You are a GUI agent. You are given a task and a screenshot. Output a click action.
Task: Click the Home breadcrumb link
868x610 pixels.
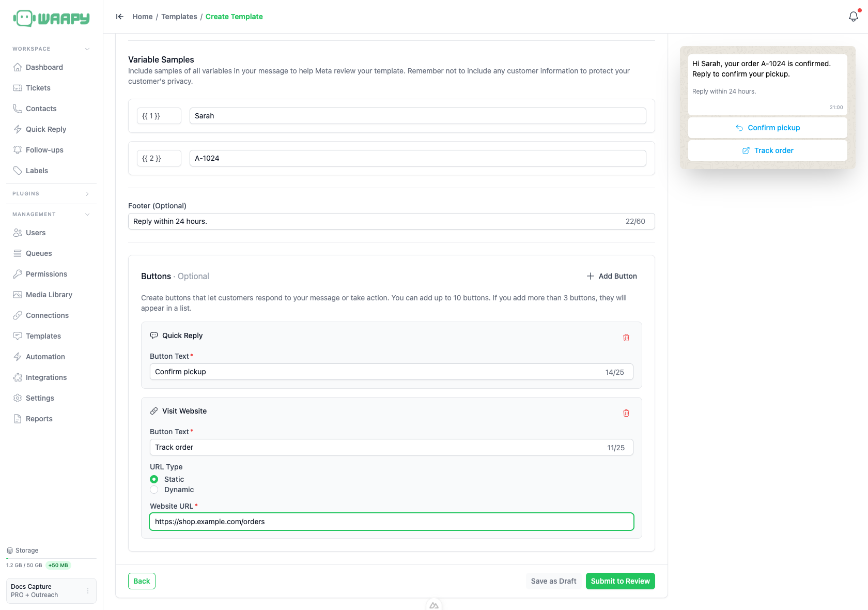[x=143, y=17]
